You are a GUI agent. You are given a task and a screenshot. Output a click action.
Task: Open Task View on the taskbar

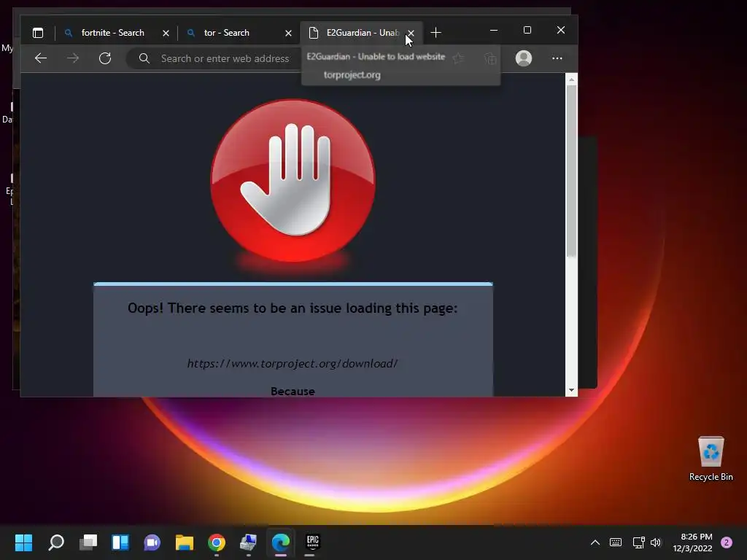[88, 542]
